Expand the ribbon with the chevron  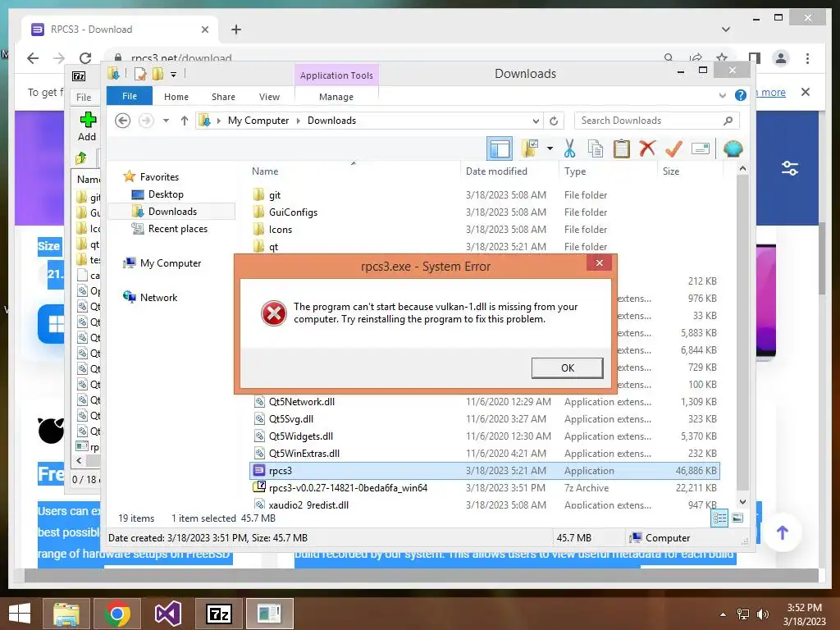click(723, 95)
